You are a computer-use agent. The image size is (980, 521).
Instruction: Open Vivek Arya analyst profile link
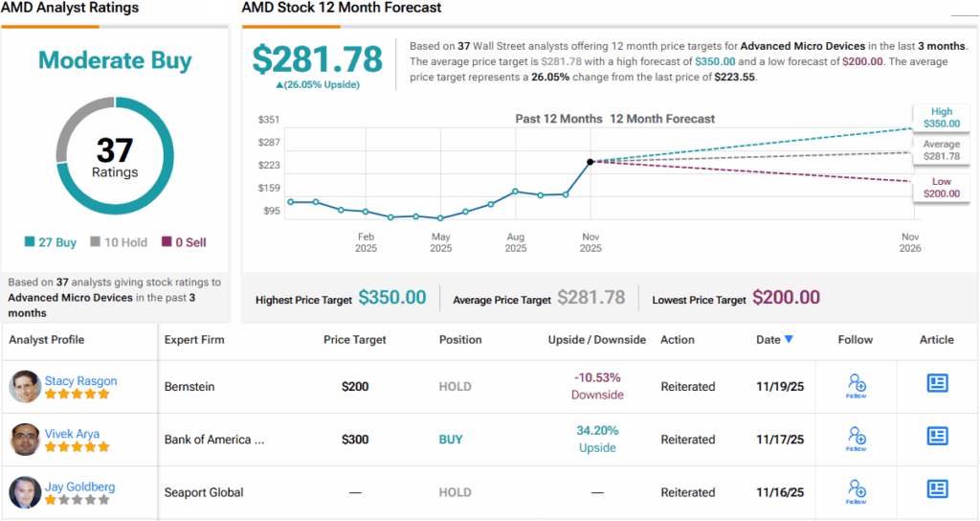tap(72, 434)
